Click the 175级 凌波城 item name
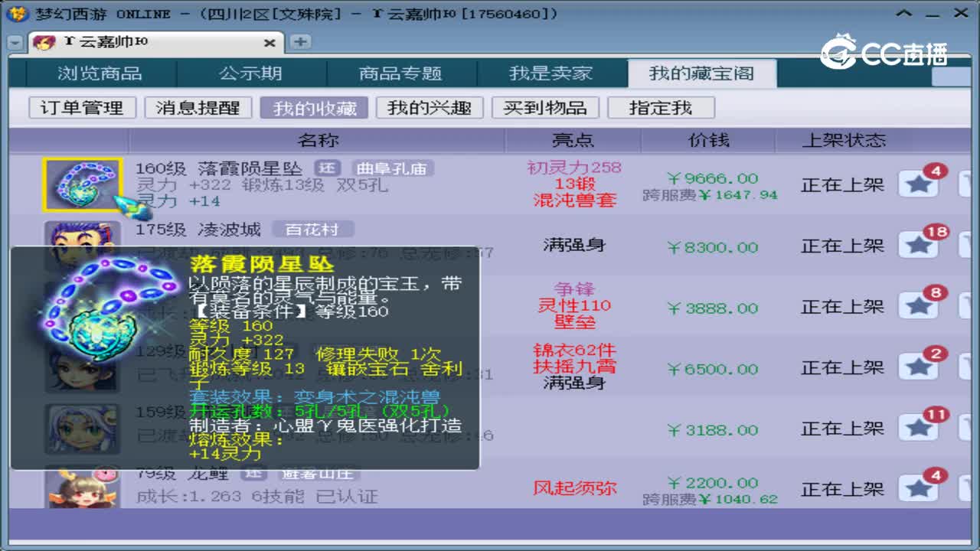 point(198,229)
